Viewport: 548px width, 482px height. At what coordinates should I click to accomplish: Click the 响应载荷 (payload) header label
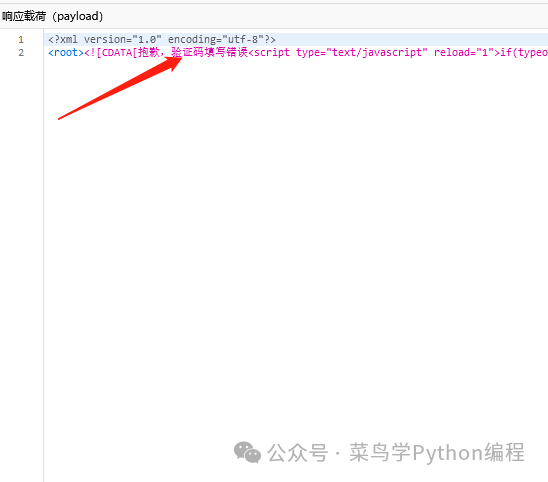pyautogui.click(x=52, y=16)
